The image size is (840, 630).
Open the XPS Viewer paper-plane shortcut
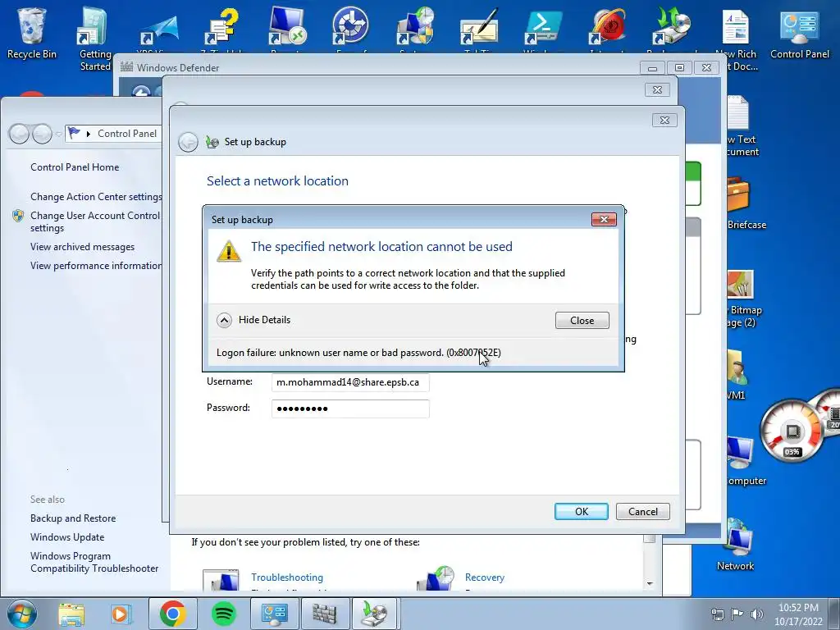(158, 30)
